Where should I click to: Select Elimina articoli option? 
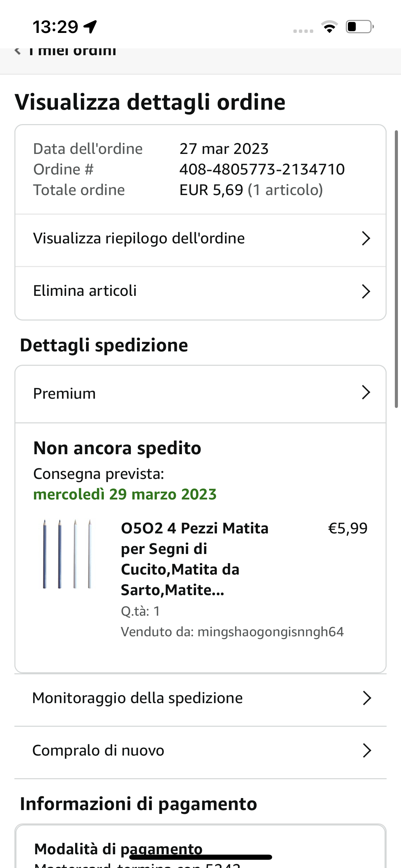[85, 291]
